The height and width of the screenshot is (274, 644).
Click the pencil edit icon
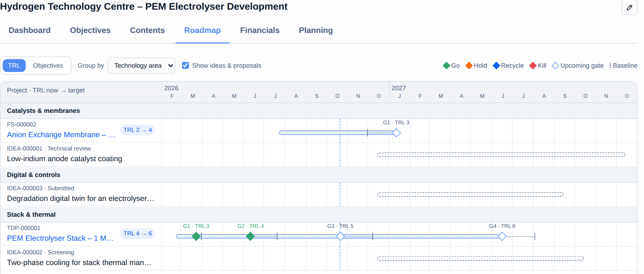629,8
